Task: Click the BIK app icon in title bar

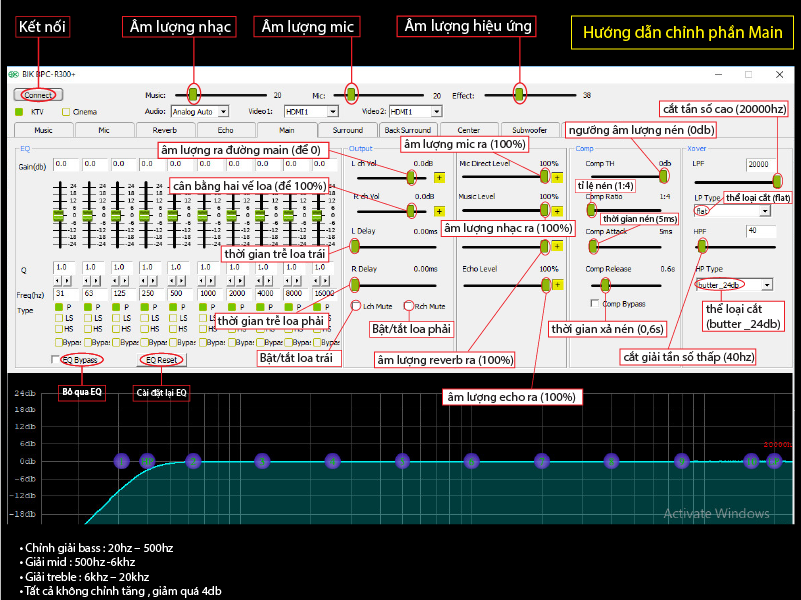Action: [13, 75]
